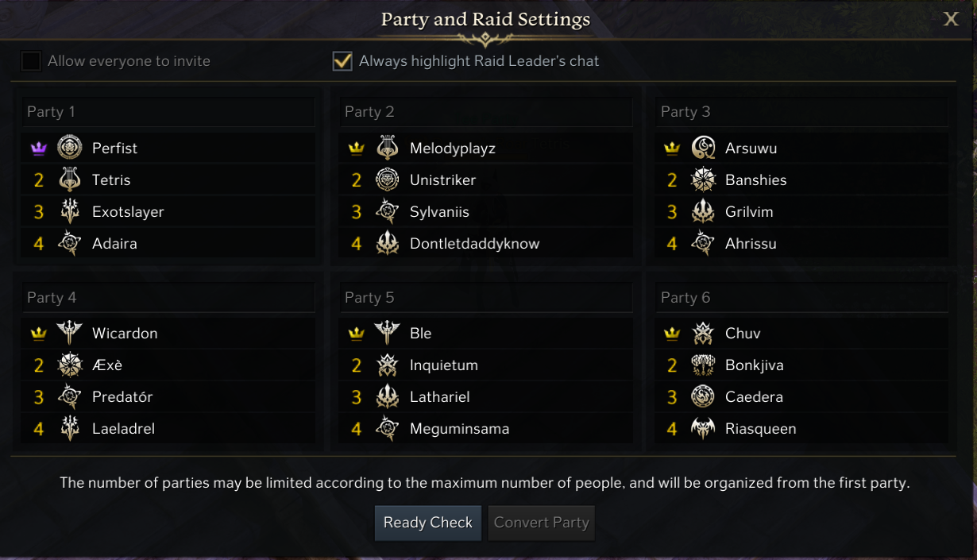Enable Allow everyone to invite checkbox
977x560 pixels.
[31, 61]
